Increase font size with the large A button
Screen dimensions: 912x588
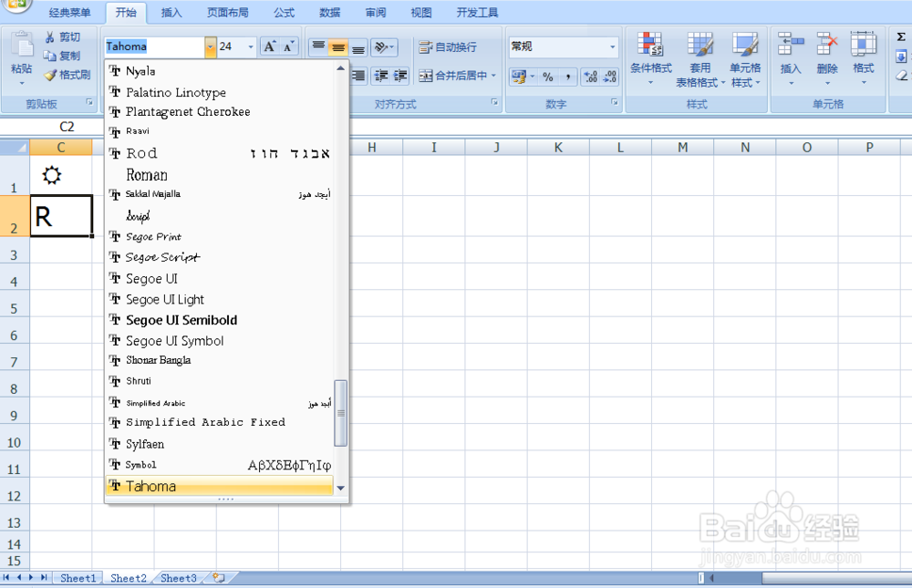click(269, 46)
